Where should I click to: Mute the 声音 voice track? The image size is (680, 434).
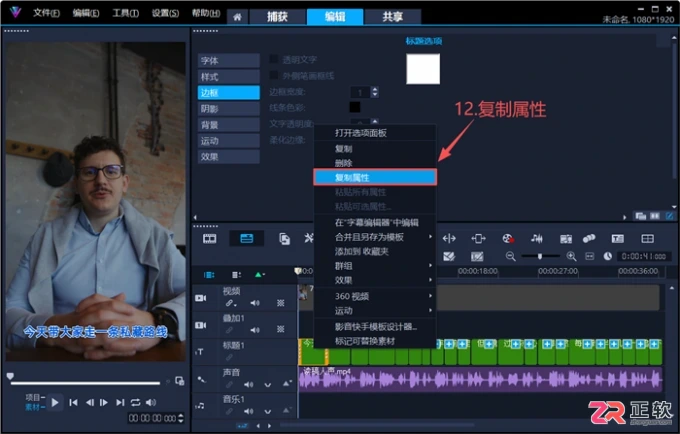[x=248, y=385]
